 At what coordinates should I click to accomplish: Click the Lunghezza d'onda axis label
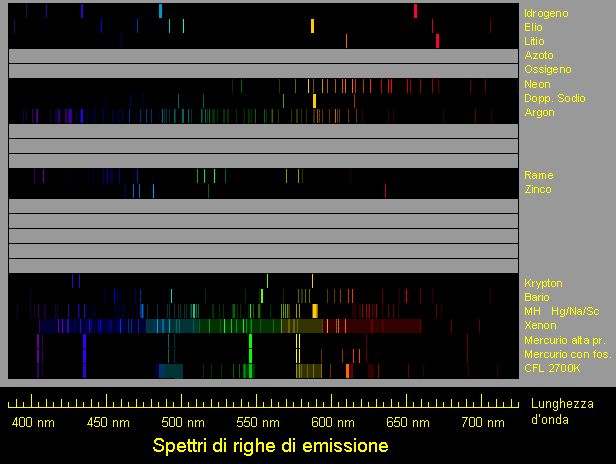[x=562, y=412]
